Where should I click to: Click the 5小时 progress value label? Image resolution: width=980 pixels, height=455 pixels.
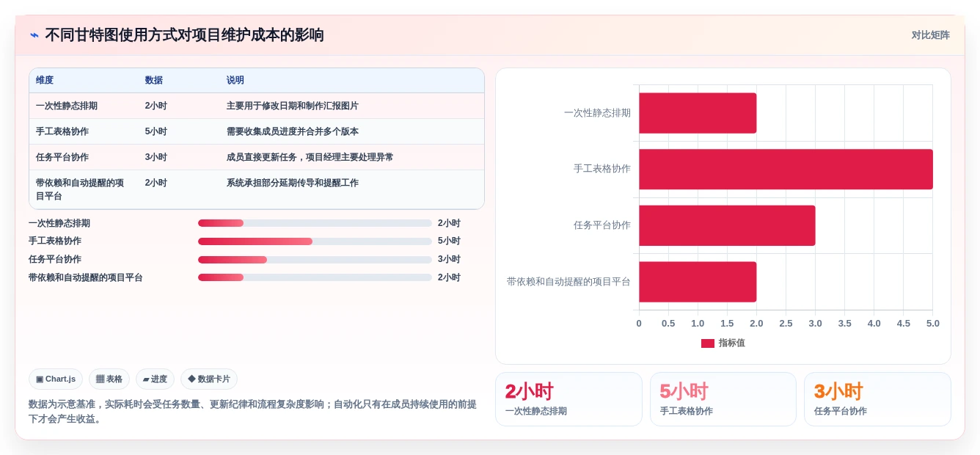point(449,241)
